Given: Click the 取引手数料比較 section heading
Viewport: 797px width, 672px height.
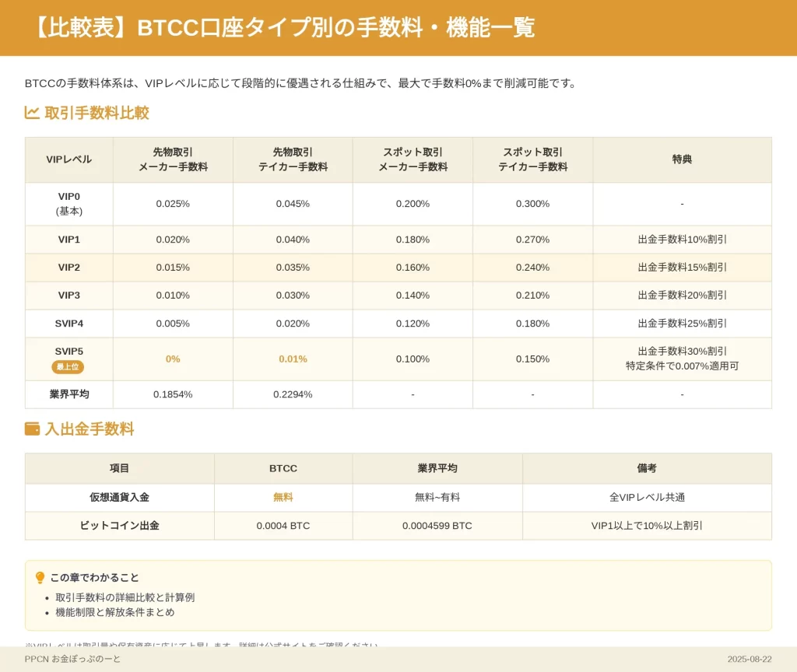Looking at the screenshot, I should point(97,112).
